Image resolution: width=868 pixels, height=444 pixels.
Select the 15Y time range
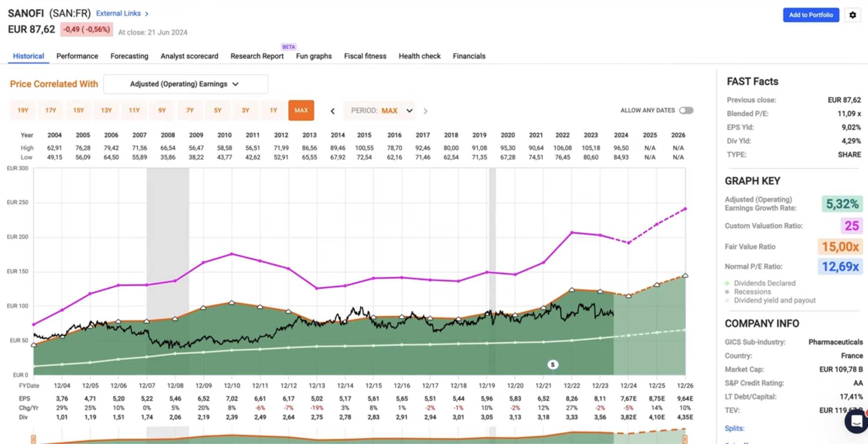pyautogui.click(x=78, y=110)
